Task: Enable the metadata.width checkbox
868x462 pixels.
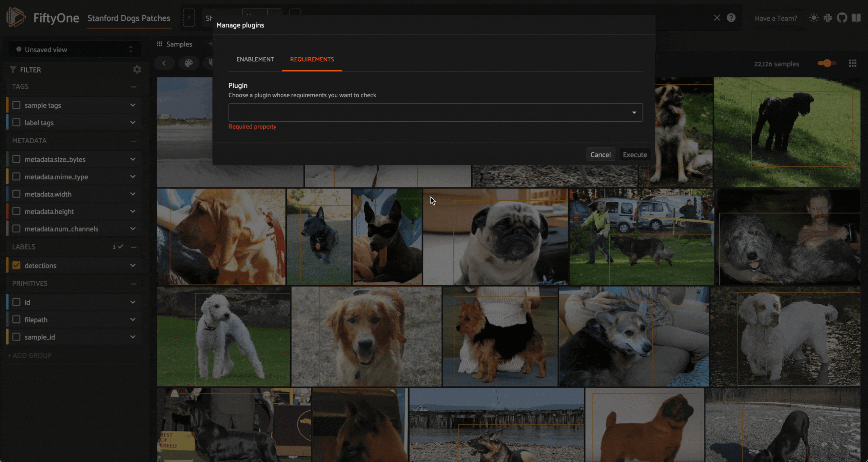Action: click(16, 194)
